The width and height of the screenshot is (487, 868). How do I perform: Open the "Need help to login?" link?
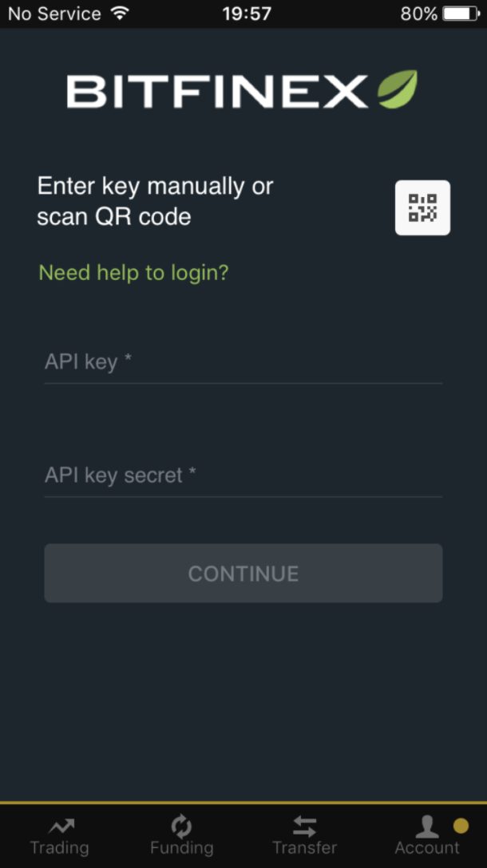[x=133, y=272]
